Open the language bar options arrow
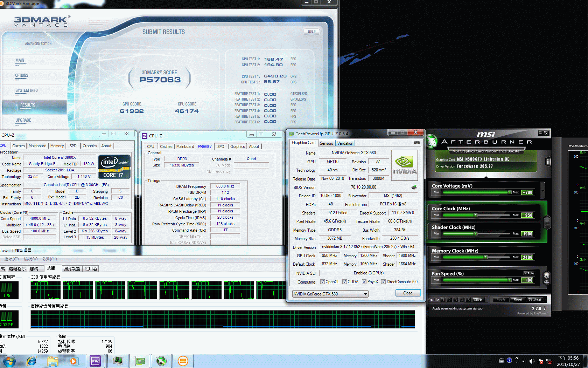The width and height of the screenshot is (588, 368). click(x=517, y=362)
